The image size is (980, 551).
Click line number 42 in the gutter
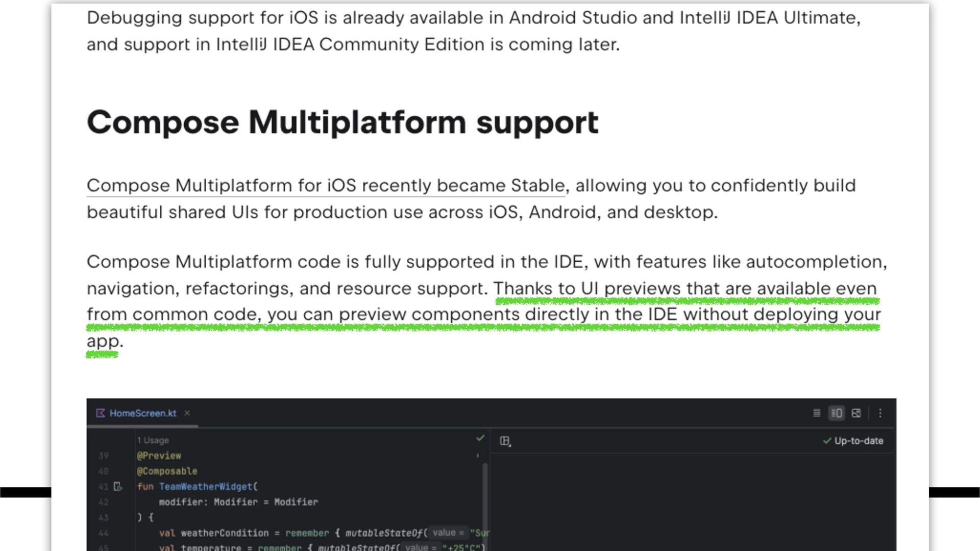pyautogui.click(x=104, y=502)
